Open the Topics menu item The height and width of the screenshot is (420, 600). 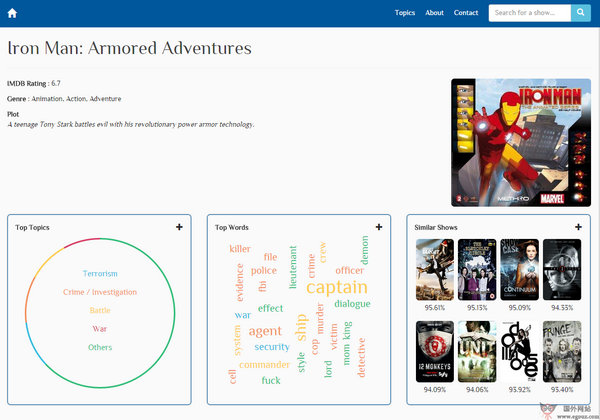[405, 13]
